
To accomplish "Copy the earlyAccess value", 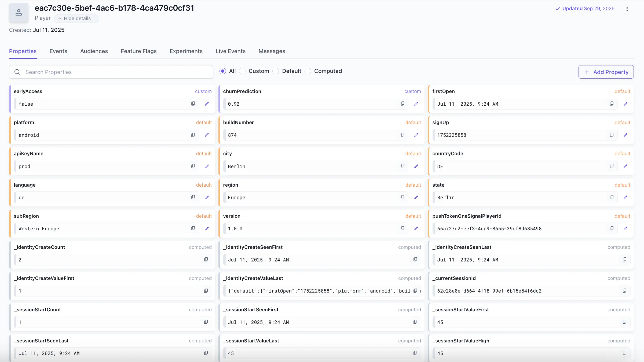I will point(193,104).
